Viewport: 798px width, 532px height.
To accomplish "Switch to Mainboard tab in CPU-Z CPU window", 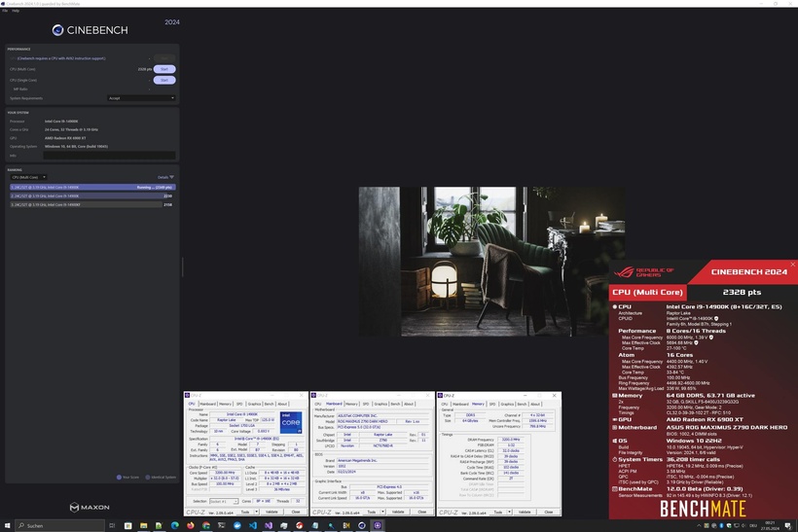I will (207, 404).
